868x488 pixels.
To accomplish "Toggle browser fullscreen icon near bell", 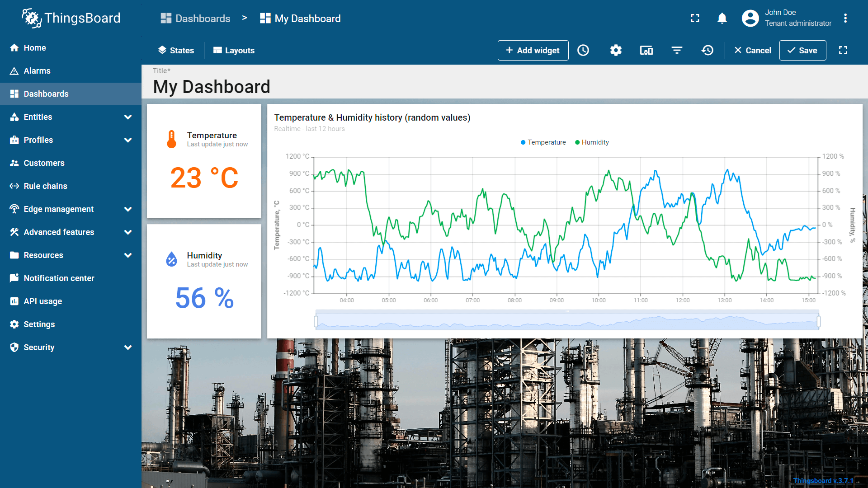I will coord(695,18).
